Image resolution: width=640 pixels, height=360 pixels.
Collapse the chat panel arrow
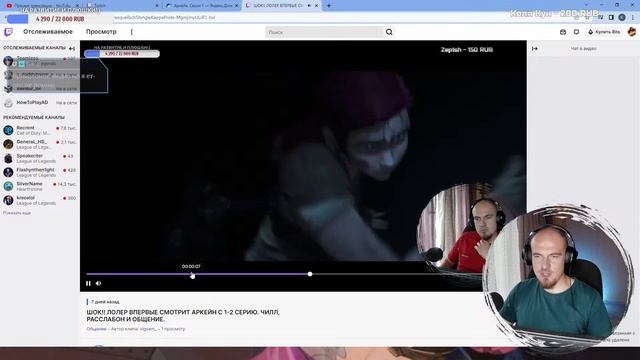point(535,48)
